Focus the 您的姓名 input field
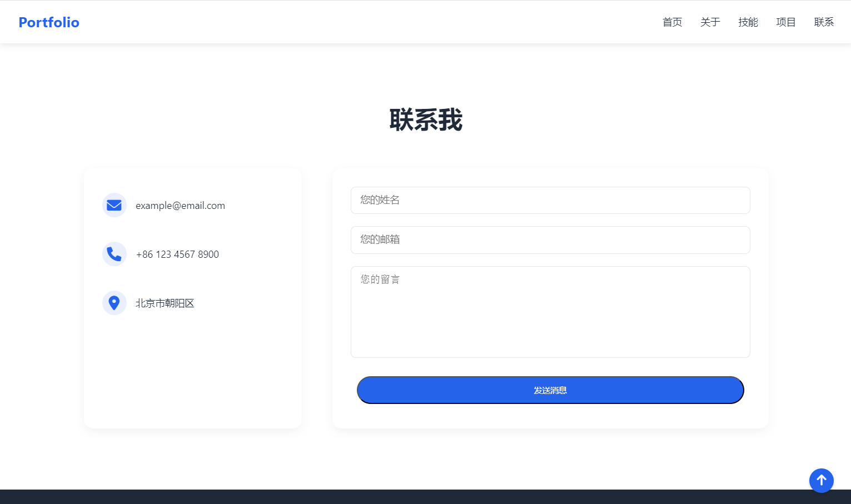Viewport: 851px width, 504px height. [x=550, y=200]
